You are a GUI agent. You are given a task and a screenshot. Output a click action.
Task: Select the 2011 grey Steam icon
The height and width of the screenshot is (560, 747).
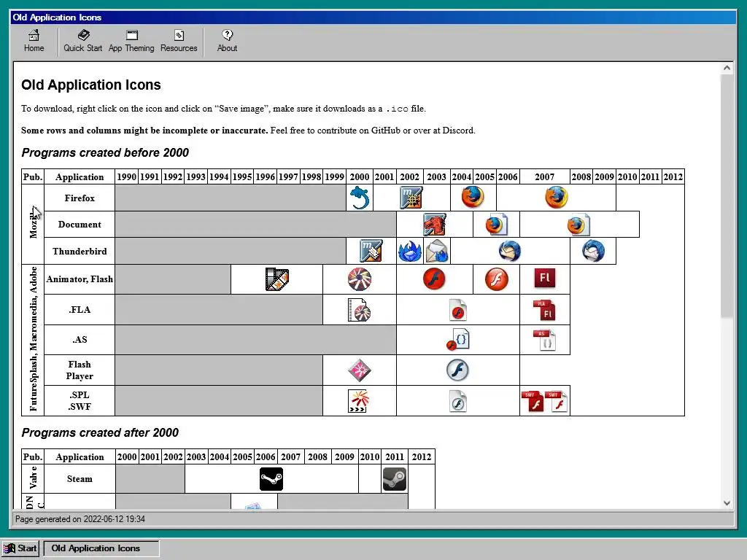click(395, 479)
